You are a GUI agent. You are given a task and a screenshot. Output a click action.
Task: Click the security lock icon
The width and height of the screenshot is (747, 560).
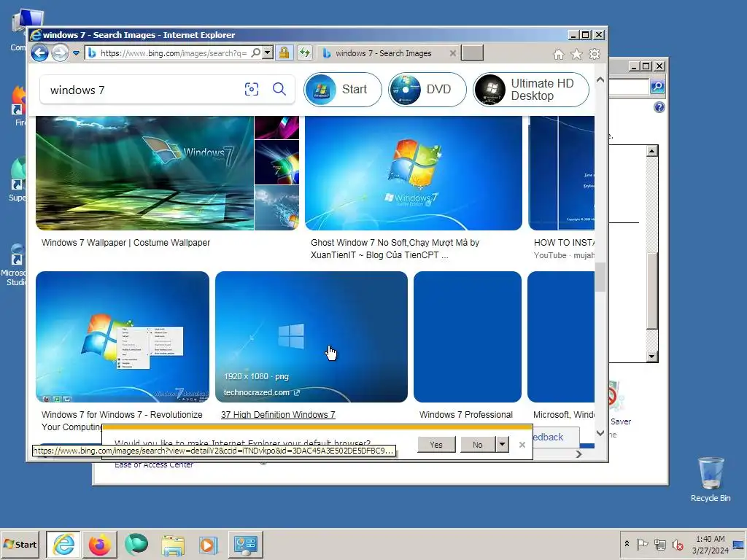[x=284, y=52]
